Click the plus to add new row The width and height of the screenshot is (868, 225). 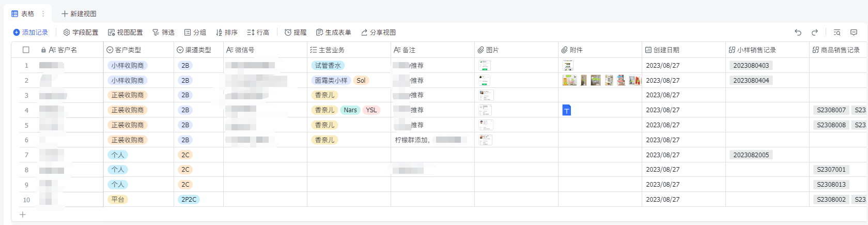[22, 215]
